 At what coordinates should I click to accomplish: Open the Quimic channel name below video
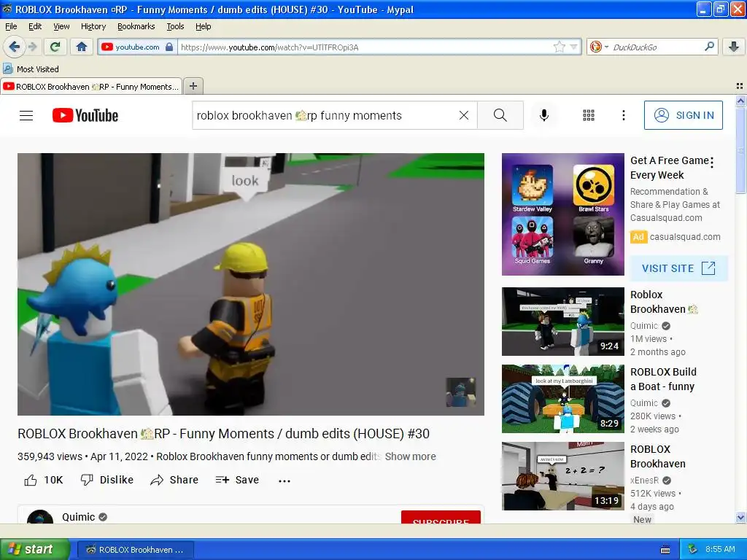pyautogui.click(x=79, y=517)
